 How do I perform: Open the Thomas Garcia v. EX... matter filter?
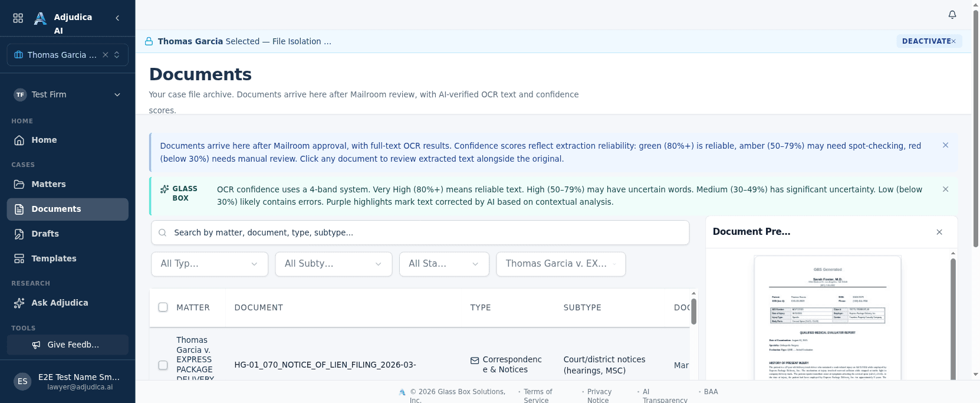[x=561, y=264]
